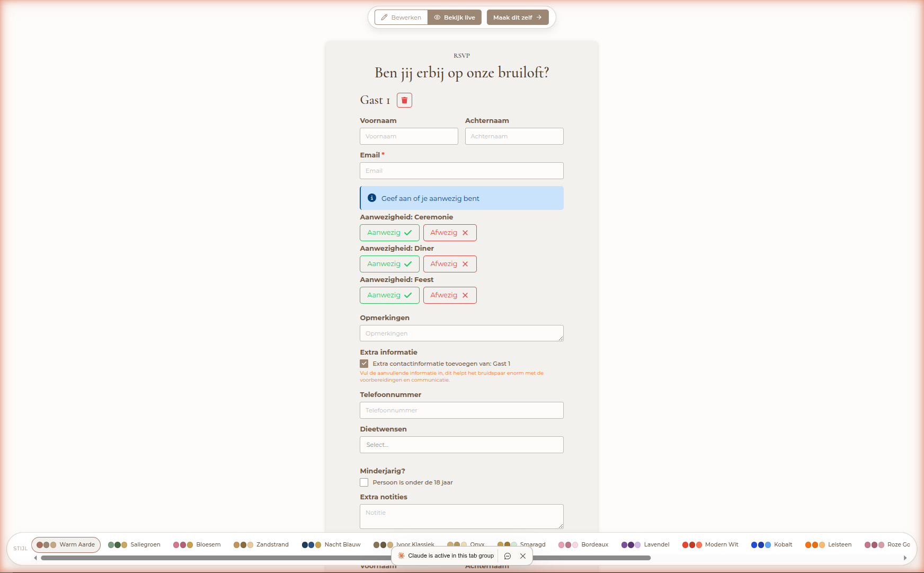Choose the Saliegroen color style
The width and height of the screenshot is (924, 573).
(134, 545)
